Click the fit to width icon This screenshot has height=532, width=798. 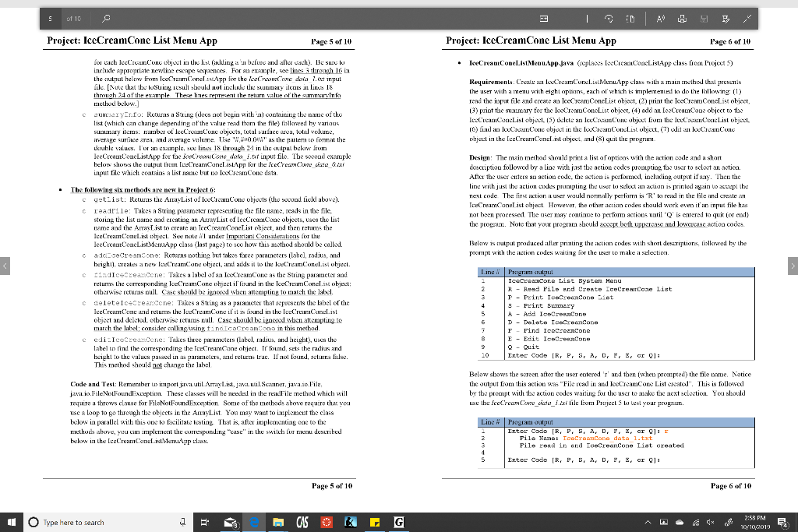click(544, 19)
